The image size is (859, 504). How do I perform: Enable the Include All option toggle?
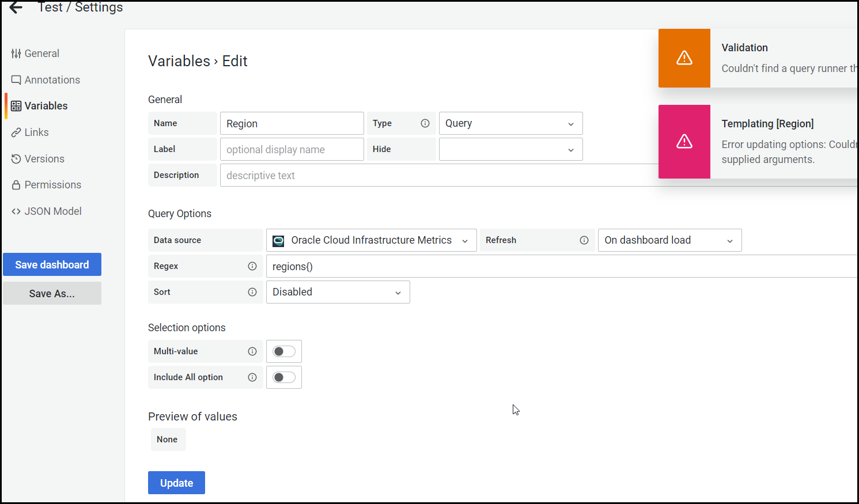point(283,377)
